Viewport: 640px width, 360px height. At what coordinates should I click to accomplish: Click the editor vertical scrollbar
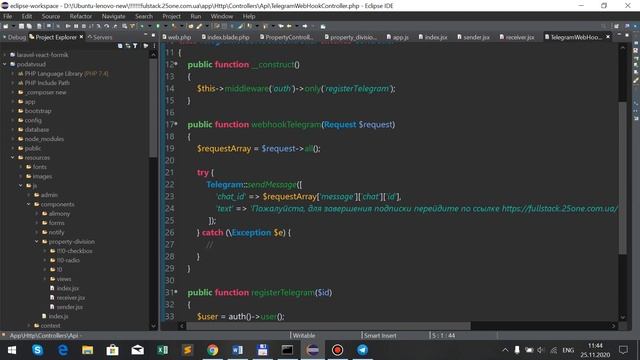coord(622,178)
